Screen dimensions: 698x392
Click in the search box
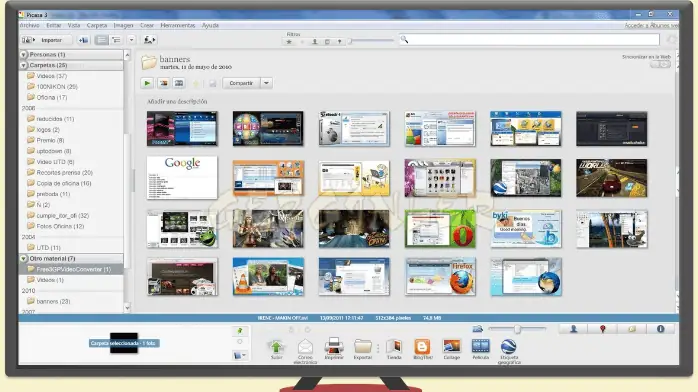(529, 40)
